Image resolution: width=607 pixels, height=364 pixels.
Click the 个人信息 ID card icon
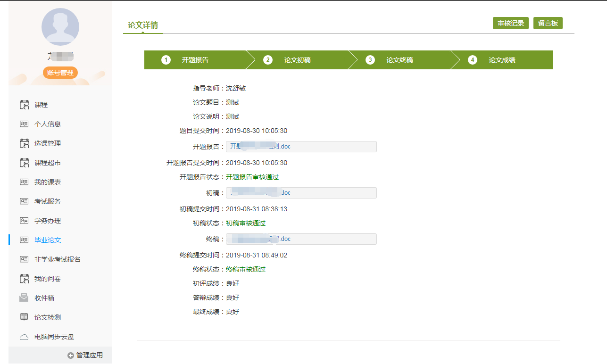24,124
